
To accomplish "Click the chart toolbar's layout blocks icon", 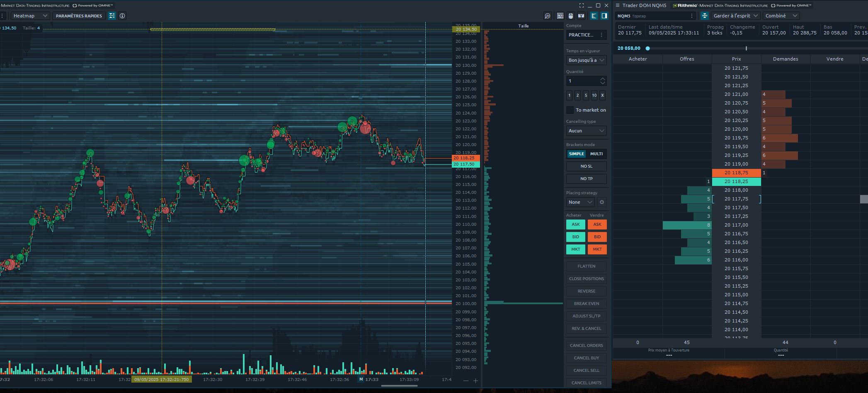I will 581,16.
